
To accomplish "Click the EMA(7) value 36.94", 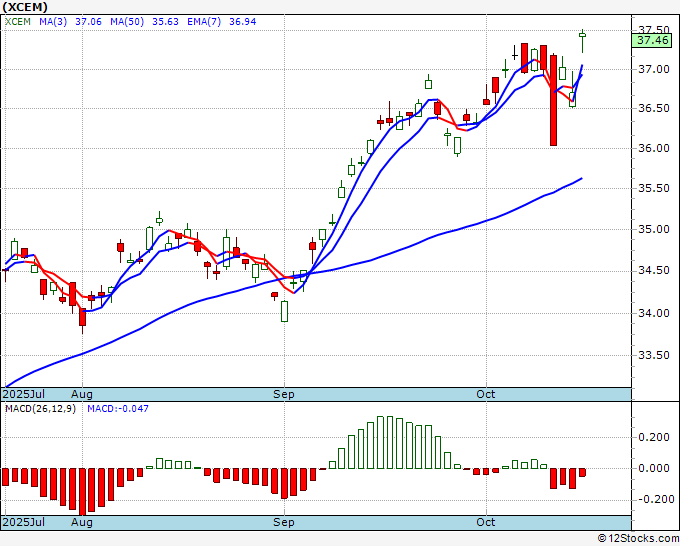I will tap(242, 22).
